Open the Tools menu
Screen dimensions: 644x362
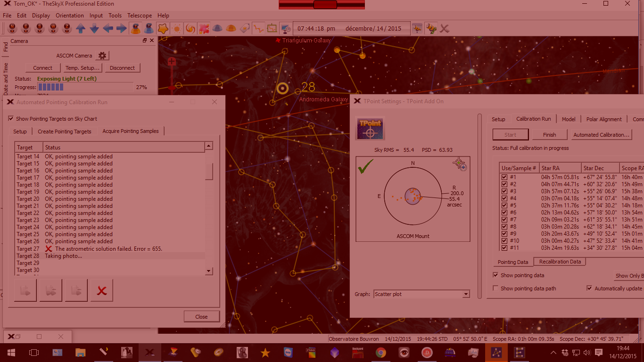(x=115, y=16)
